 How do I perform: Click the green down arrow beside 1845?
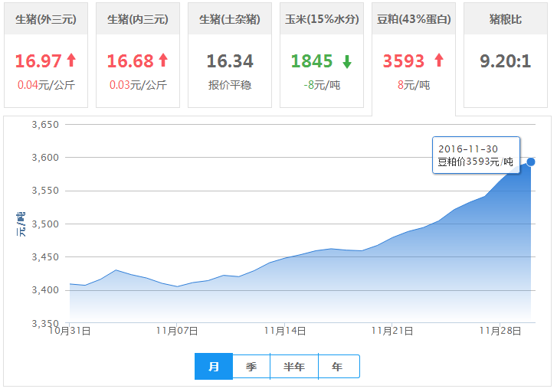tap(347, 61)
